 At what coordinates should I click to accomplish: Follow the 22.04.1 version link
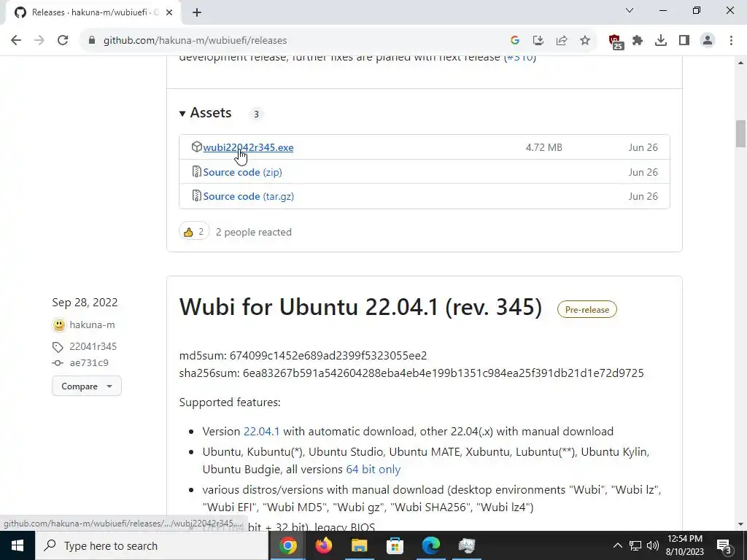262,432
